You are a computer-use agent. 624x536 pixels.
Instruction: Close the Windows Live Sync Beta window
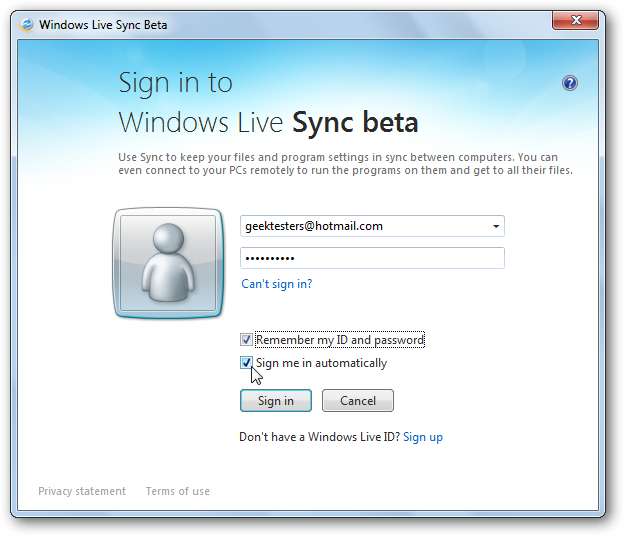point(575,20)
